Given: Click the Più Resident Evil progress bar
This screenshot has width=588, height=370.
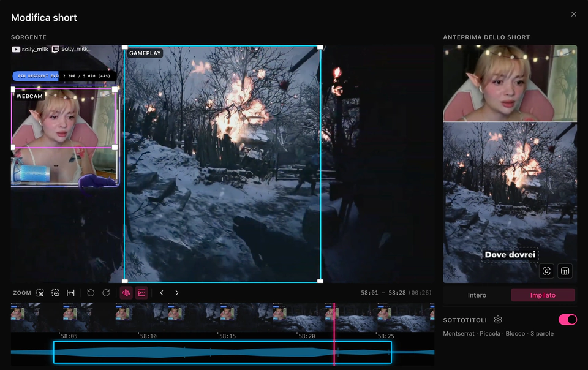Looking at the screenshot, I should pyautogui.click(x=63, y=76).
